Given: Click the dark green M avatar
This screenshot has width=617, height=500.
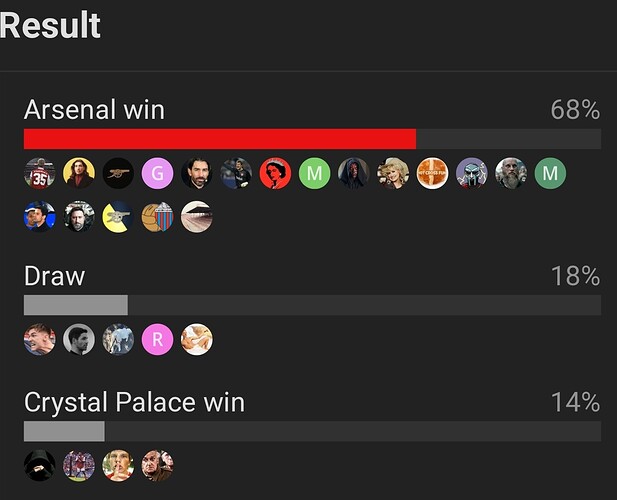Looking at the screenshot, I should coord(550,173).
